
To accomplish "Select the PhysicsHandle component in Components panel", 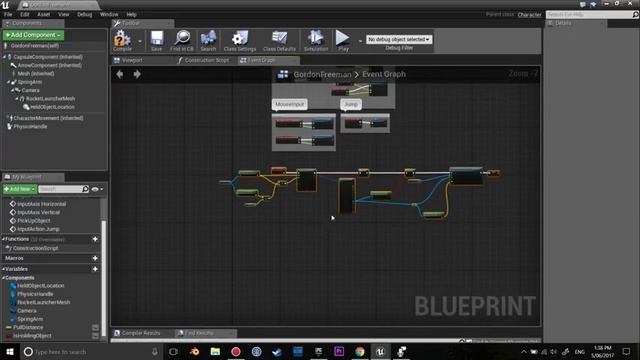I will click(x=30, y=127).
